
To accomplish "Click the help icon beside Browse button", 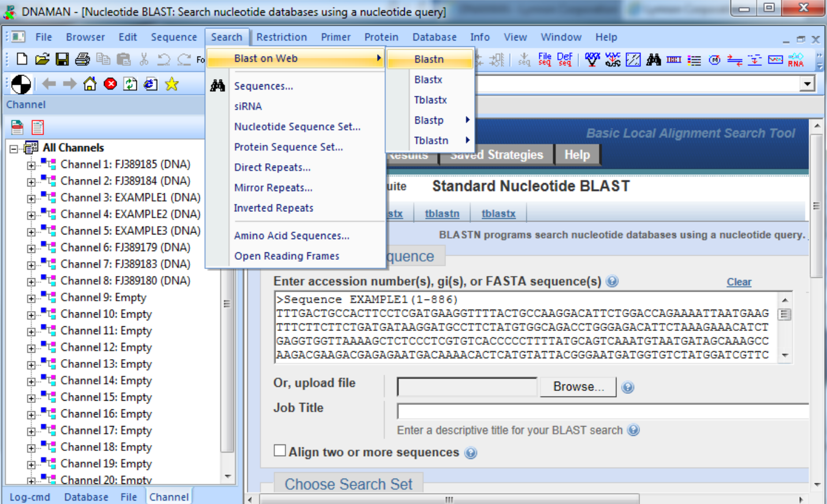I will click(628, 387).
